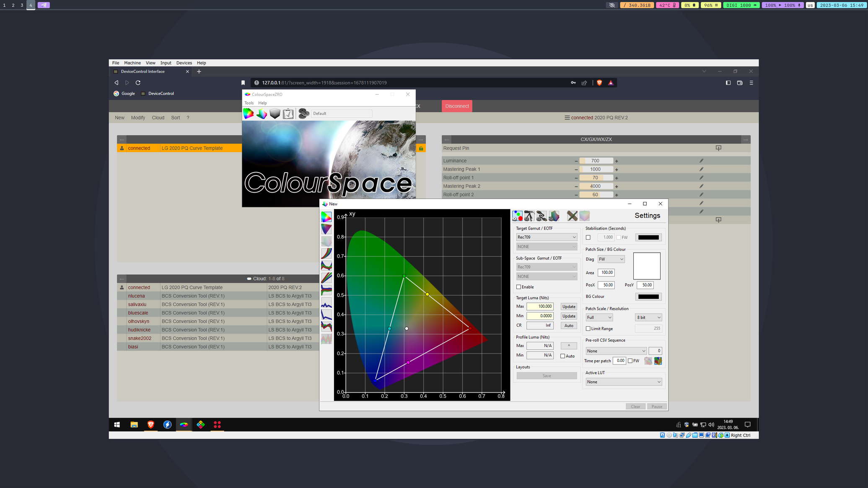The image size is (868, 488).
Task: Open the CIE uv triangle graph icon
Action: pos(326,229)
